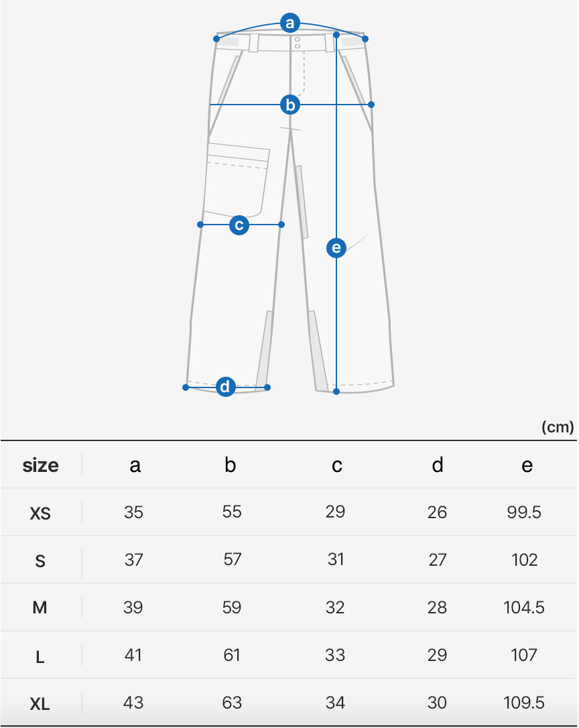
Task: Click the 104.5 value in the M row
Action: (x=524, y=608)
